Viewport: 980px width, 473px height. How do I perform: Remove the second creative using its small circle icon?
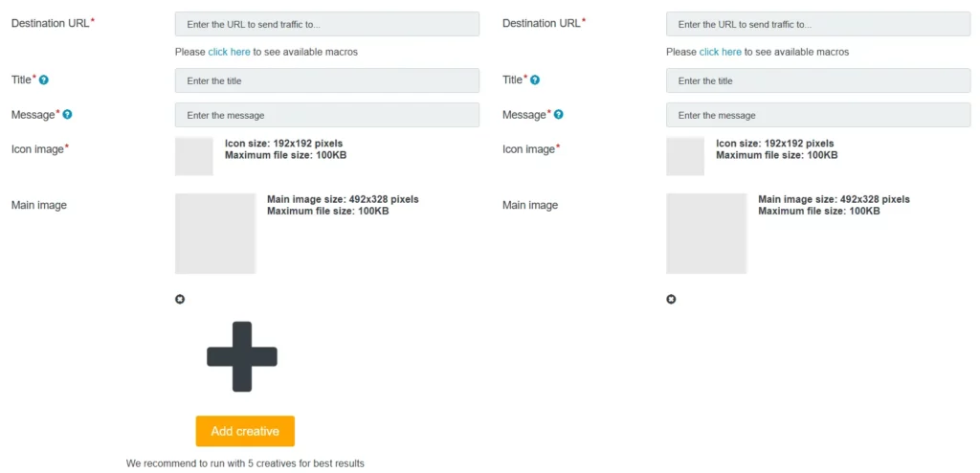pyautogui.click(x=671, y=300)
